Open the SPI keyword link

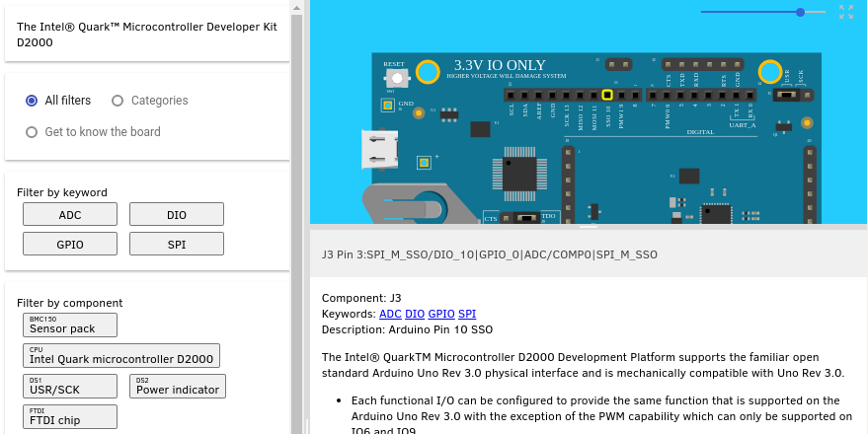pos(467,314)
